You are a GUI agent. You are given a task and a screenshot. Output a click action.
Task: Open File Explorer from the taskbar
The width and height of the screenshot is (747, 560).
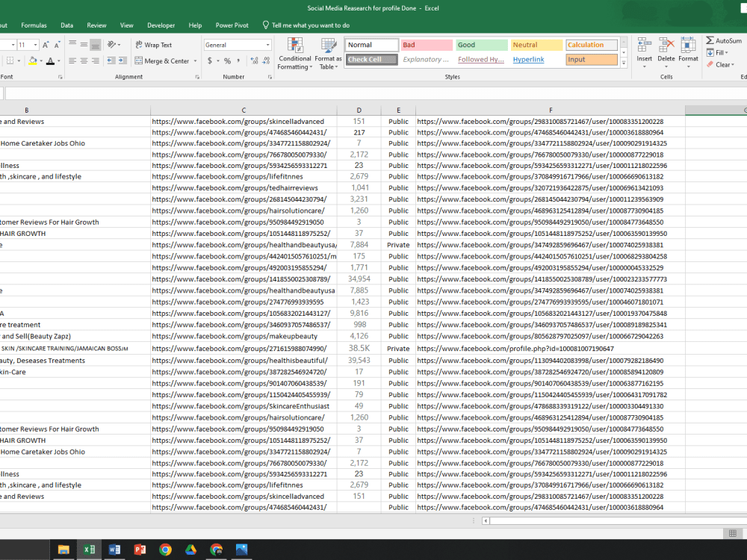[63, 550]
